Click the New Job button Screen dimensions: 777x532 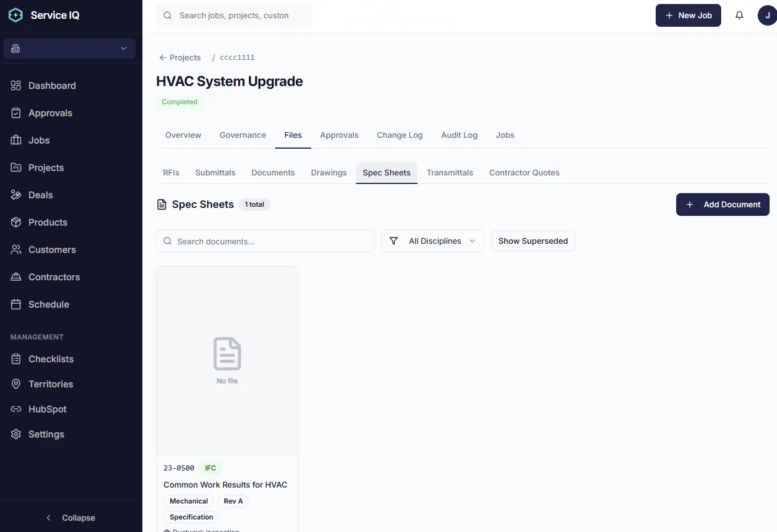point(688,15)
